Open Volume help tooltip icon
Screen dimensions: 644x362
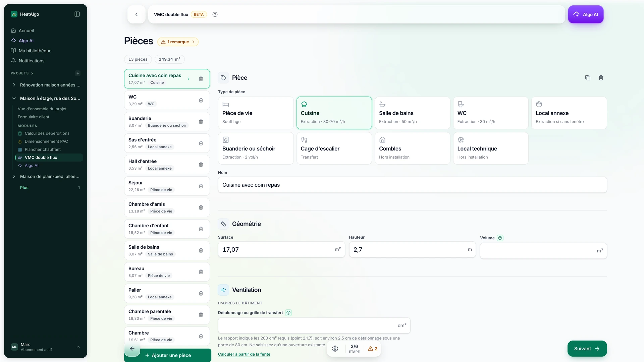(x=500, y=238)
